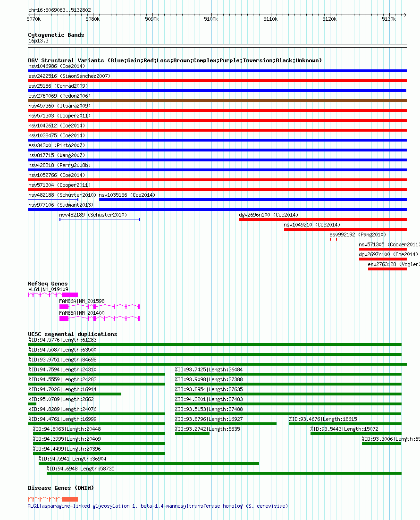
Task: Select nsv977106 (Sudmant2013) variant label
Action: [x=61, y=205]
